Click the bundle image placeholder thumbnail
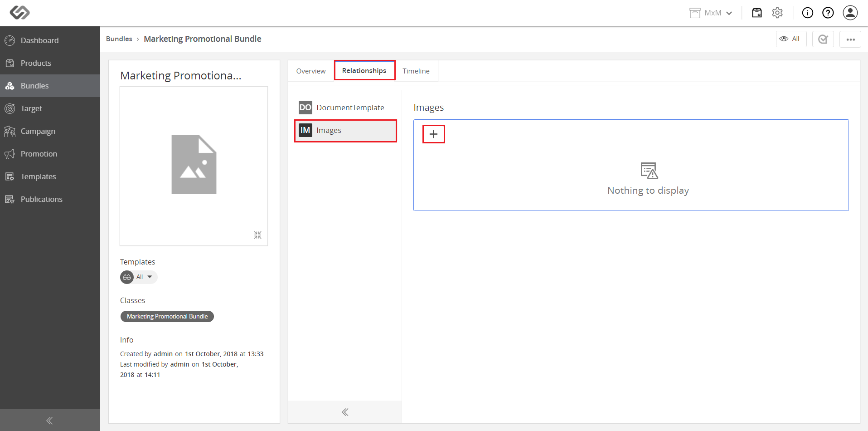Screen dimensions: 868x431 point(194,165)
